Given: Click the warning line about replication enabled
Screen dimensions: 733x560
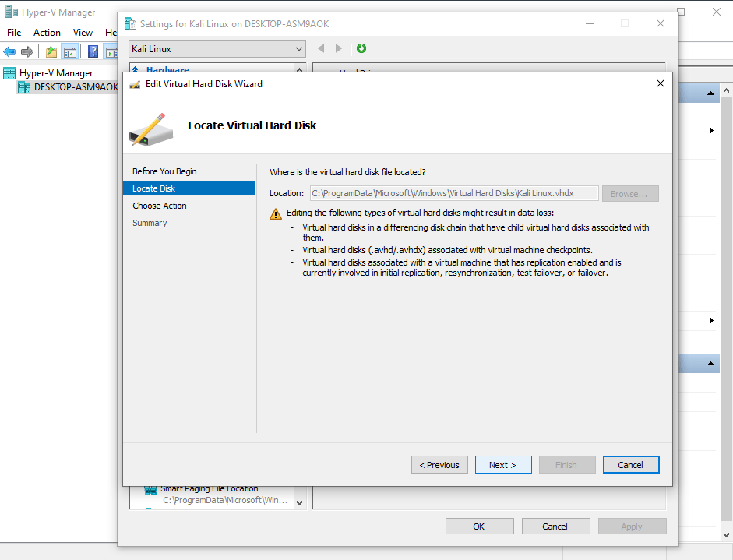Looking at the screenshot, I should 462,267.
